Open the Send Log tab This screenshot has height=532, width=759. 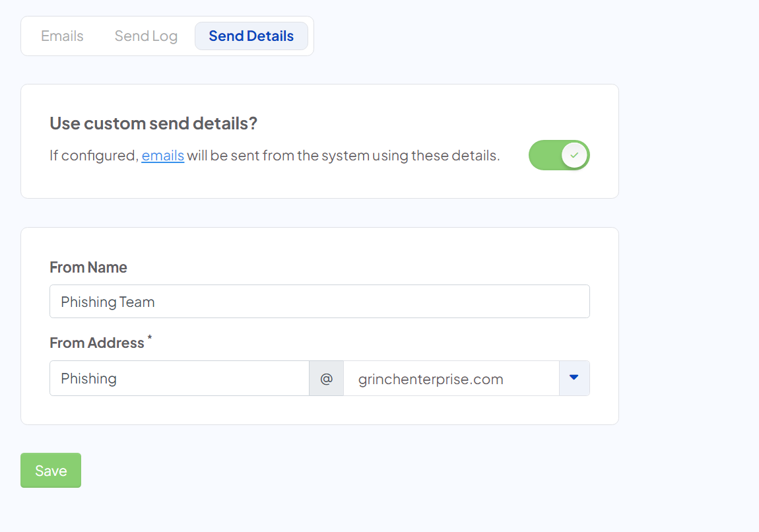[x=145, y=36]
